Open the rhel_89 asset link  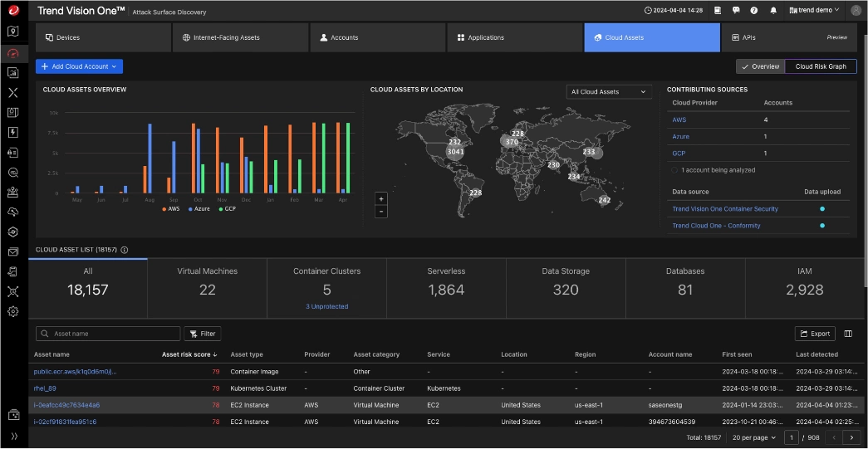pos(45,388)
